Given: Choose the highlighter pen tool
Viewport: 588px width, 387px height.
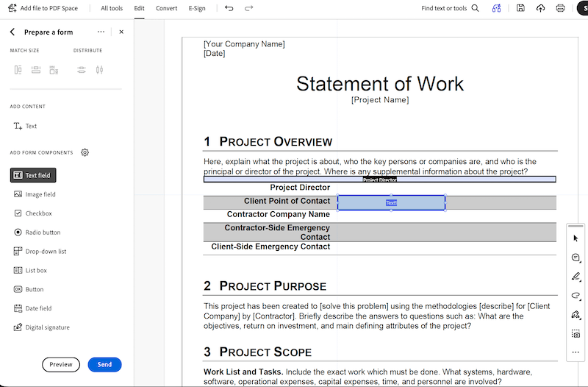Looking at the screenshot, I should pos(576,277).
